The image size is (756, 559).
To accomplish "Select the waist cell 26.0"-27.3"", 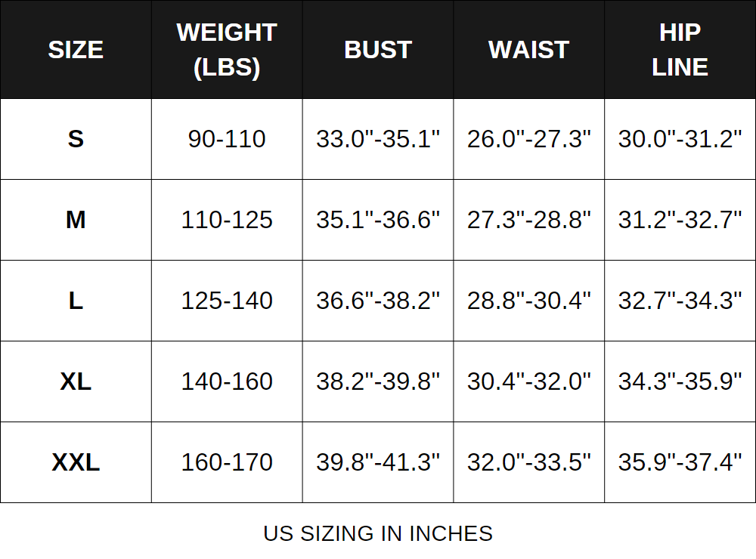I will coord(529,139).
